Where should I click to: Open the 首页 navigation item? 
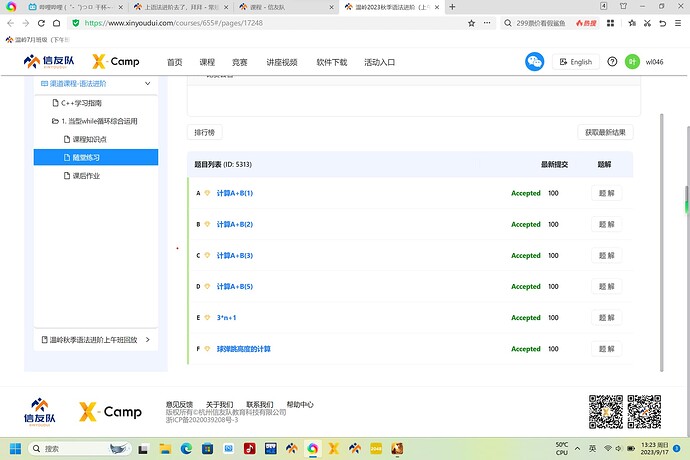pos(174,62)
